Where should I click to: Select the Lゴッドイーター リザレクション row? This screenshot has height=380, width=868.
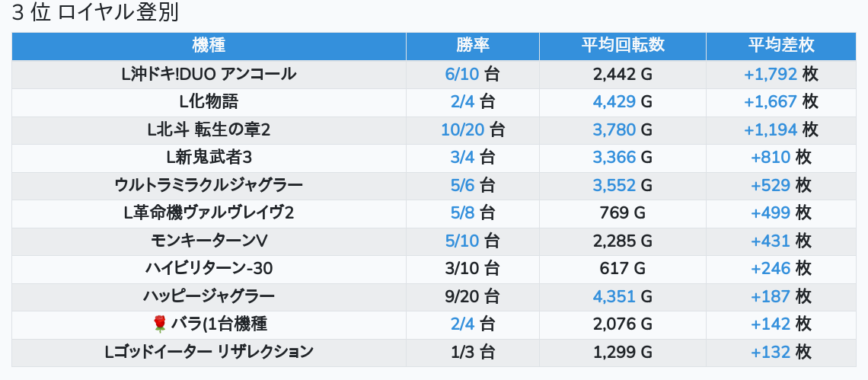point(209,353)
